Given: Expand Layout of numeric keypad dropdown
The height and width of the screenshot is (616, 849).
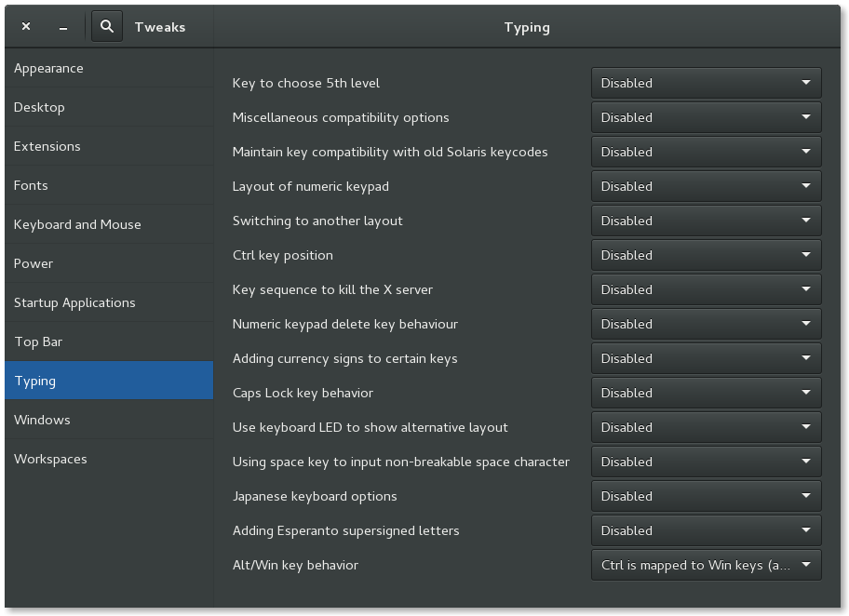Looking at the screenshot, I should coord(706,187).
